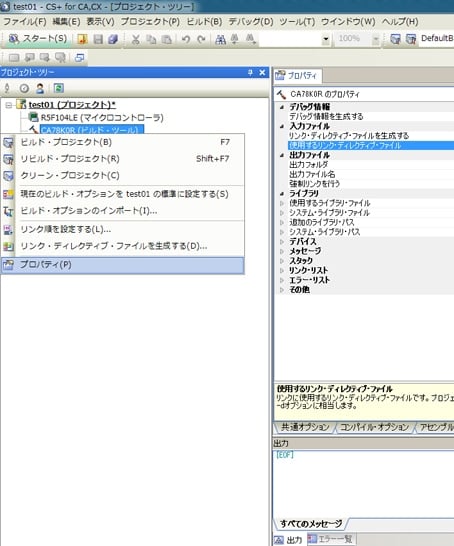Click the cascade windows icon in second toolbar
The width and height of the screenshot is (454, 546).
coord(80,57)
